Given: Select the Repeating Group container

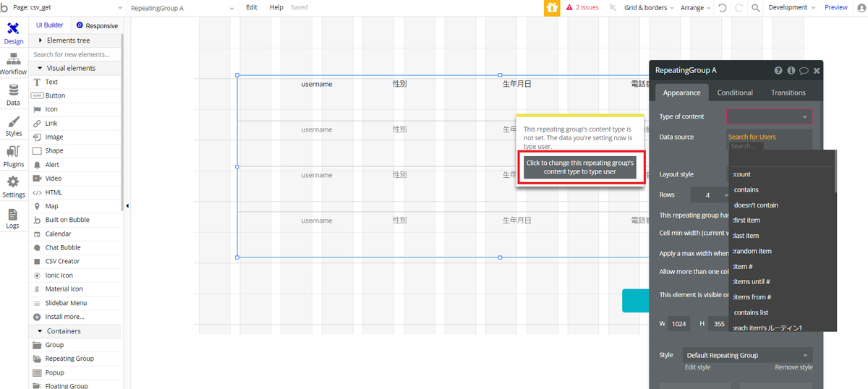Looking at the screenshot, I should tap(76, 359).
